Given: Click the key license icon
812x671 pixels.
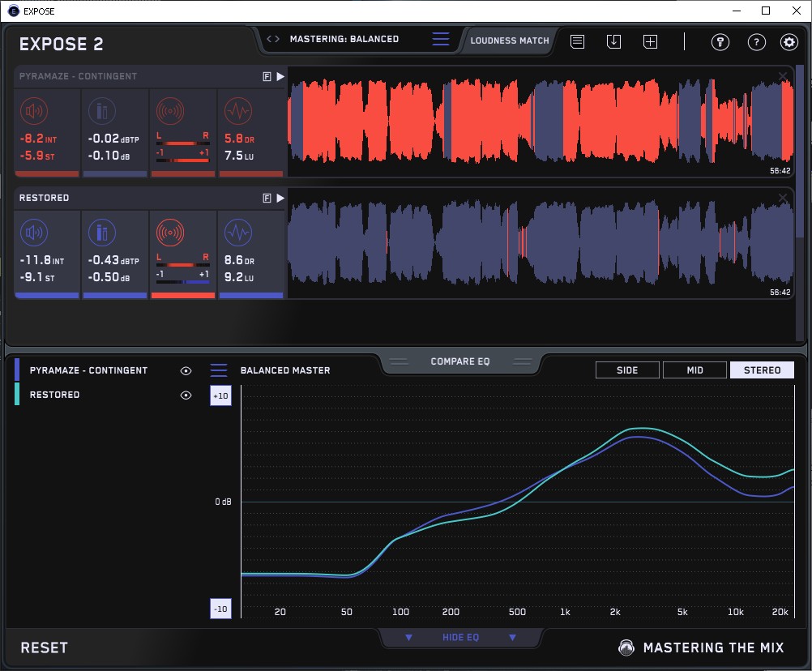Looking at the screenshot, I should pos(720,42).
